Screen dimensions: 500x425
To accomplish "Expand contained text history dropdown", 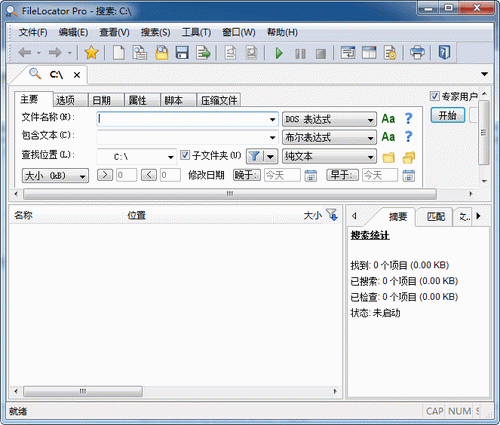I will coord(272,137).
